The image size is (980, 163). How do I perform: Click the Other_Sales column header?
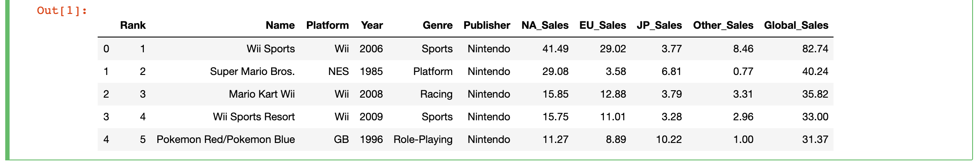[x=723, y=25]
